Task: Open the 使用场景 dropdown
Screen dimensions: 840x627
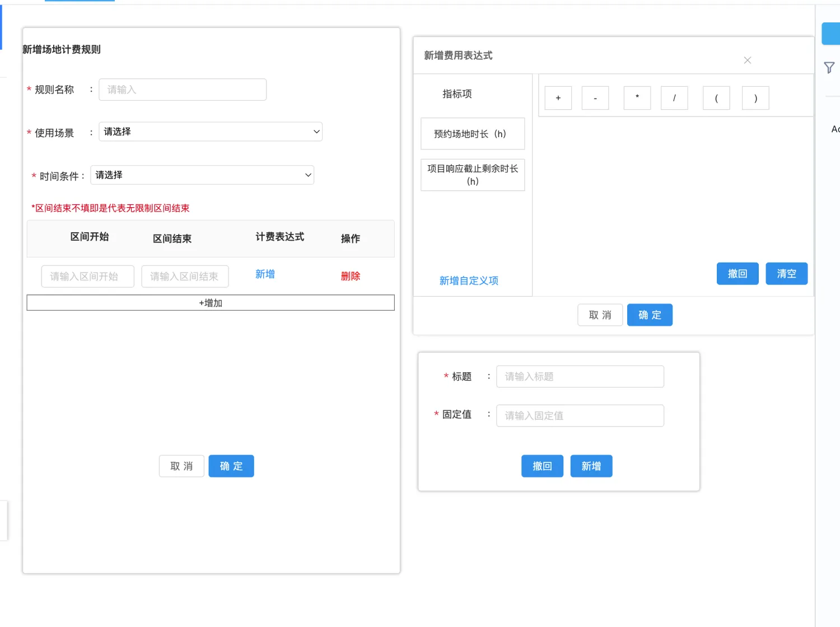Action: (x=210, y=132)
